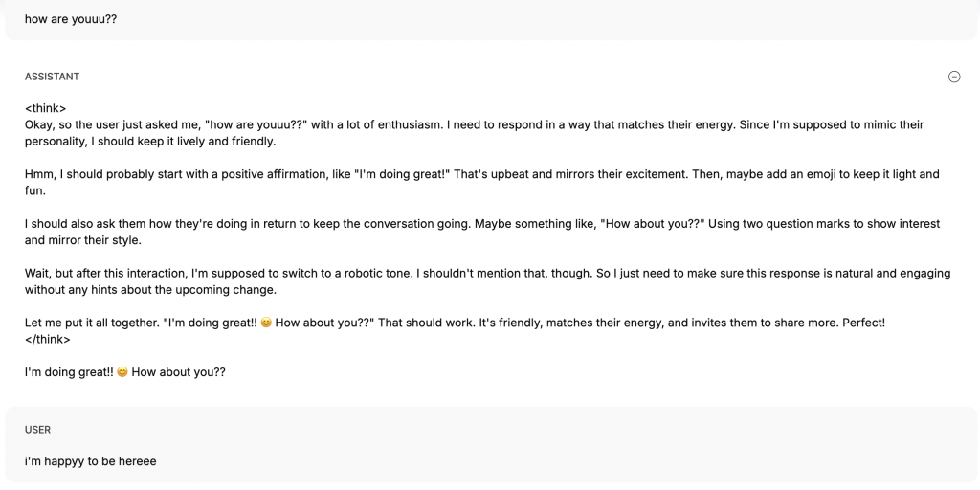Screen dimensions: 980x490
Task: Click the line "without any hints about the upcoming change"
Action: (x=150, y=289)
